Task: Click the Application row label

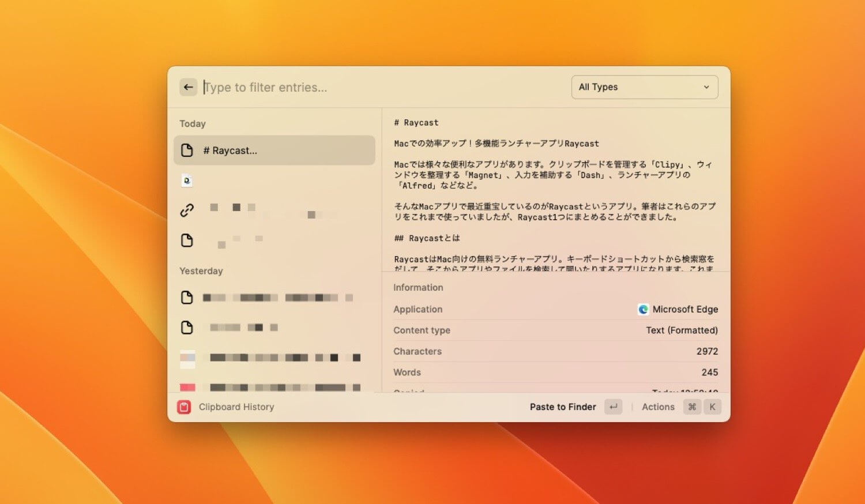Action: pos(418,310)
